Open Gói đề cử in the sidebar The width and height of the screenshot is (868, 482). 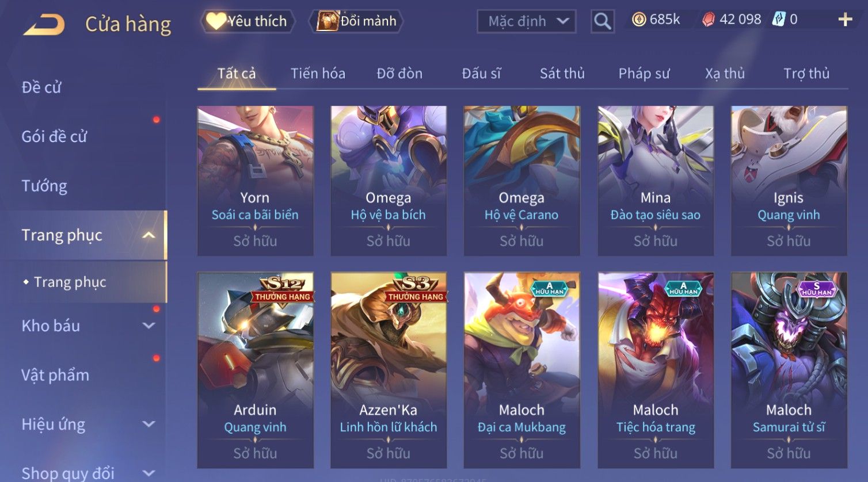pos(54,137)
